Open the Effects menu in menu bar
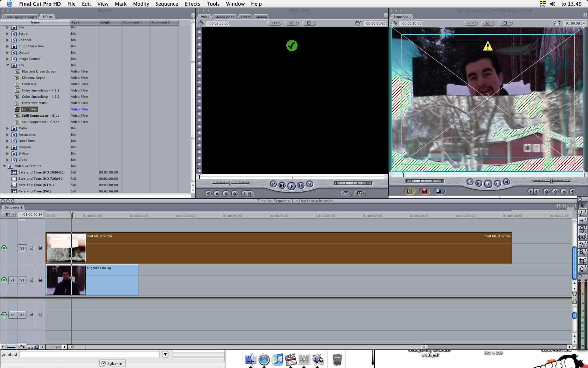Screen dimensions: 588x368 pyautogui.click(x=192, y=4)
